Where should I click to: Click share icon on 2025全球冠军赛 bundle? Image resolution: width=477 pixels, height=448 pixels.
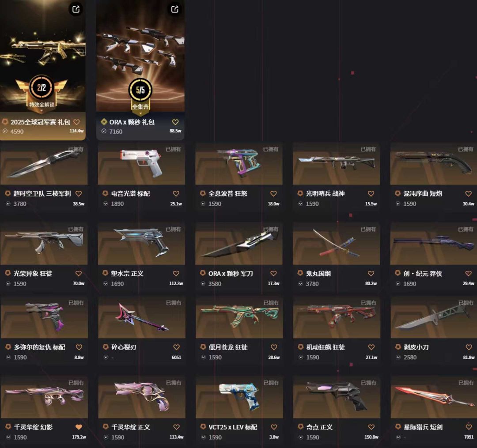click(x=76, y=9)
